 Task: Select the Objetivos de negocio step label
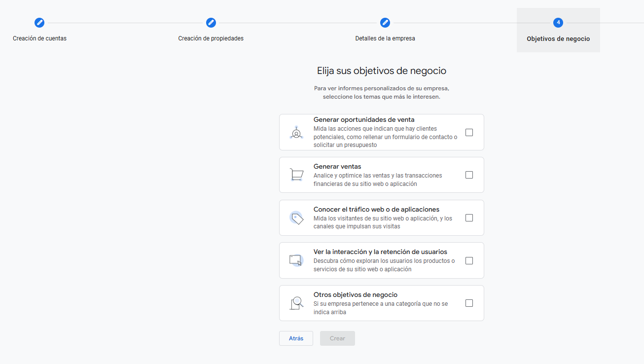(558, 39)
